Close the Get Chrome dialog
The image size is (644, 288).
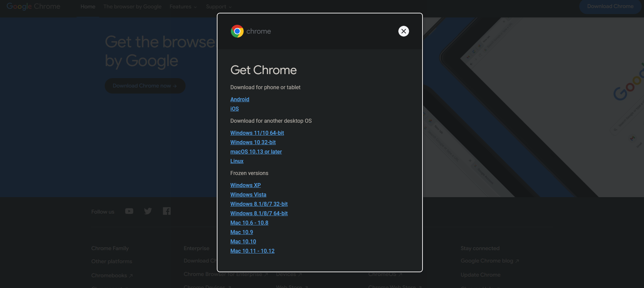(x=403, y=31)
